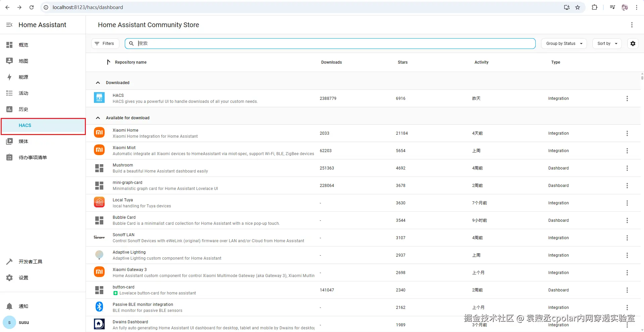The height and width of the screenshot is (332, 644).
Task: Open the 地图 map page
Action: [43, 61]
